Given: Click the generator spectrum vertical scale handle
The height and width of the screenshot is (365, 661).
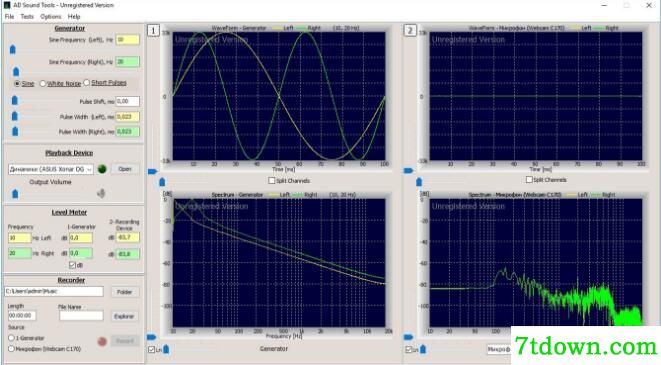Looking at the screenshot, I should [x=152, y=337].
